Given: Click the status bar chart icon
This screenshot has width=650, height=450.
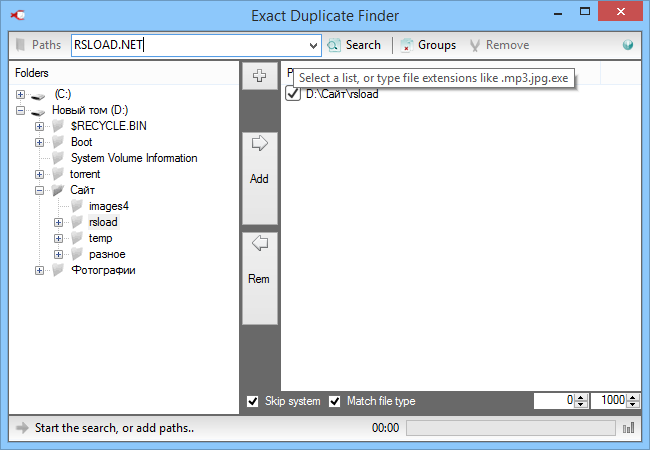Looking at the screenshot, I should coord(628,428).
